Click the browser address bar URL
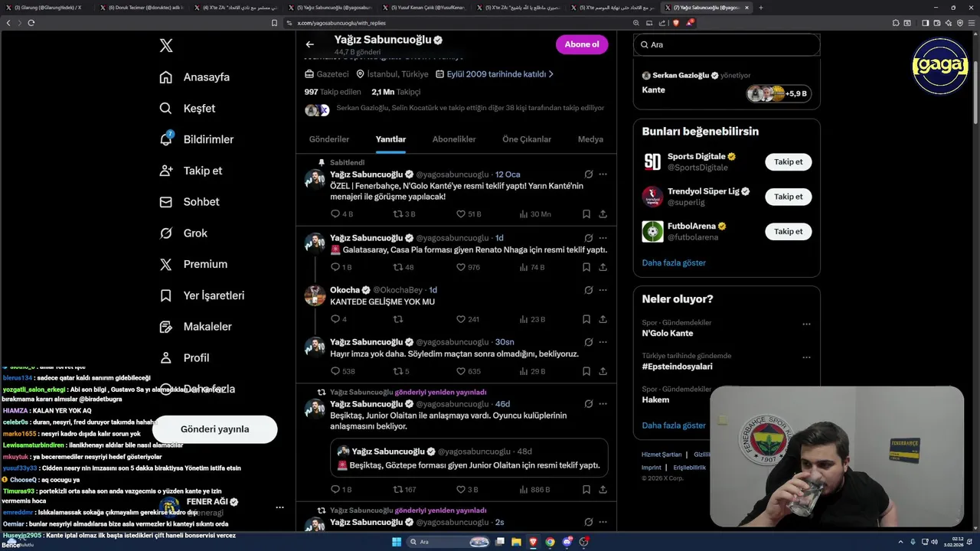 click(341, 23)
